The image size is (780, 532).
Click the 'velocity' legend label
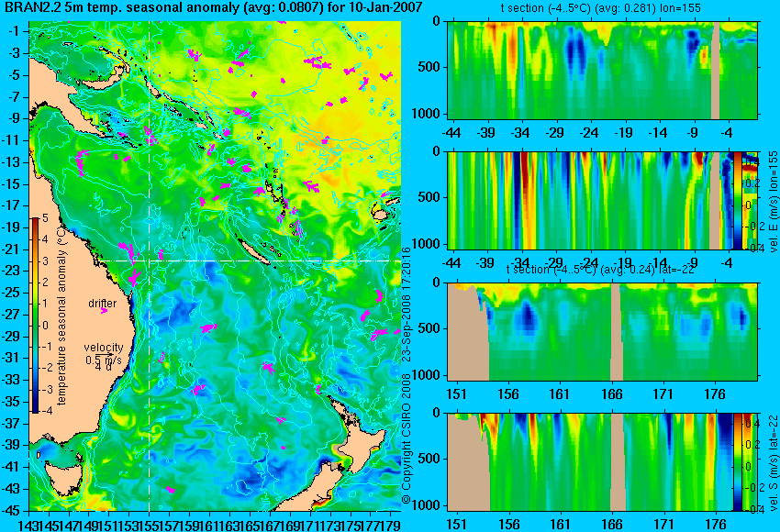[104, 348]
